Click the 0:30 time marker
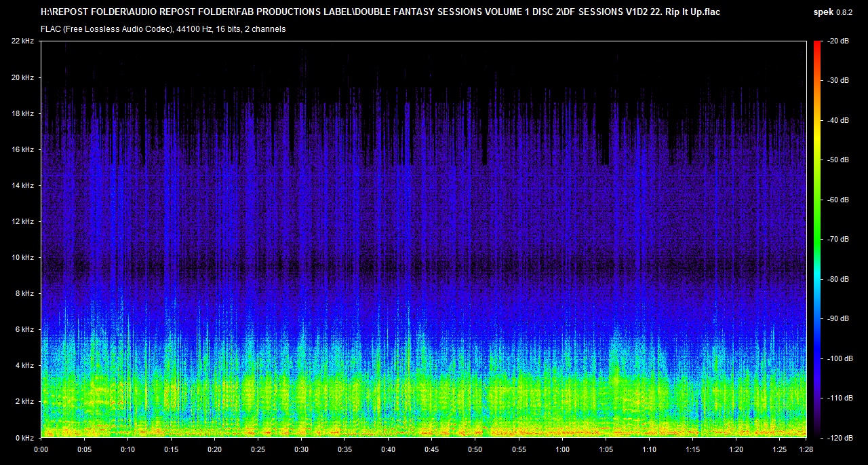The image size is (868, 465). (301, 450)
